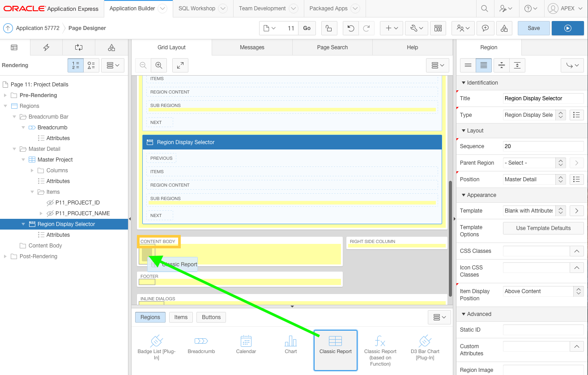Click the lock page icon
The width and height of the screenshot is (588, 375).
(x=328, y=28)
